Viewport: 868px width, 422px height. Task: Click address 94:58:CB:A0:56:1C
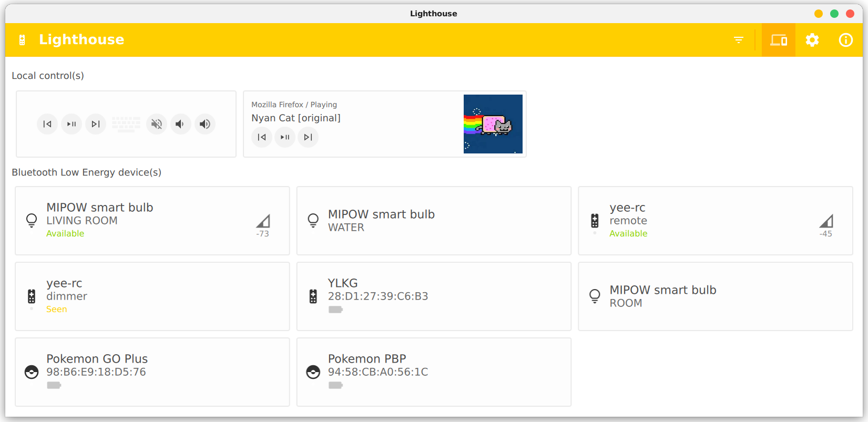point(378,372)
